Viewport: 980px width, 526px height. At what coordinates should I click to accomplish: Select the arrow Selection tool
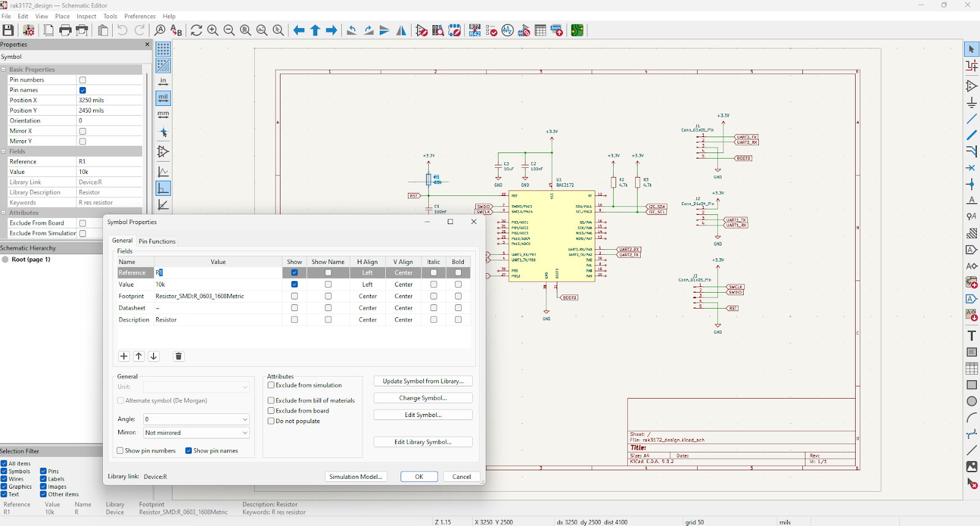[971, 49]
